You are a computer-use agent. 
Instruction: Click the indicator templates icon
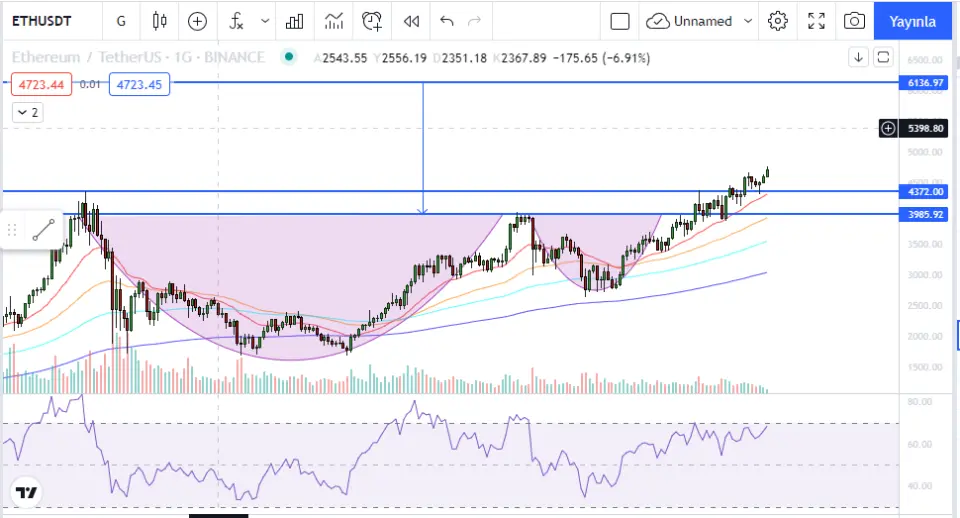334,21
